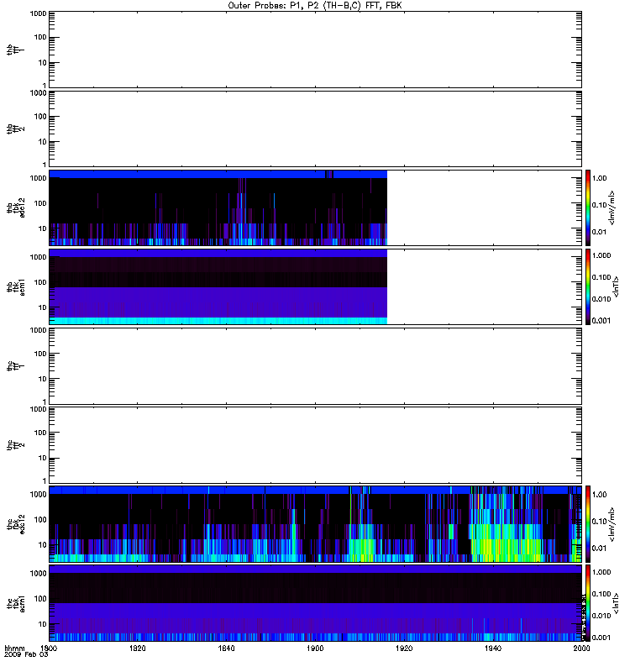Click the "2009 Feb 03" date label
The image size is (630, 672).
(x=26, y=654)
